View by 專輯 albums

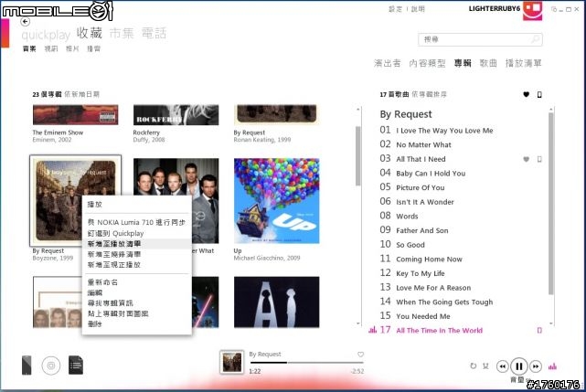(x=463, y=63)
